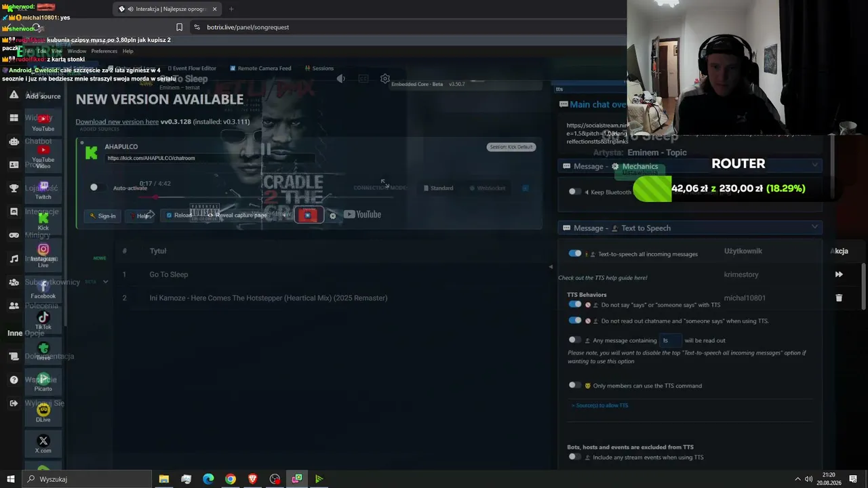
Task: Add an Instagram Live source
Action: (x=43, y=256)
